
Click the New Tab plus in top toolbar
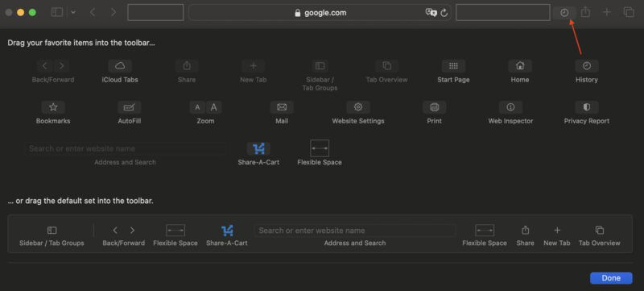[x=607, y=13]
